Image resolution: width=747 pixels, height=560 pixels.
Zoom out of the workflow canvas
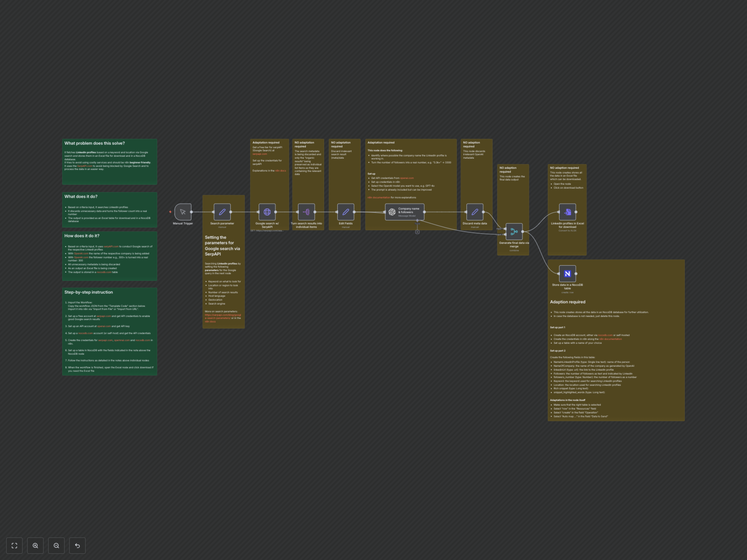(56, 545)
